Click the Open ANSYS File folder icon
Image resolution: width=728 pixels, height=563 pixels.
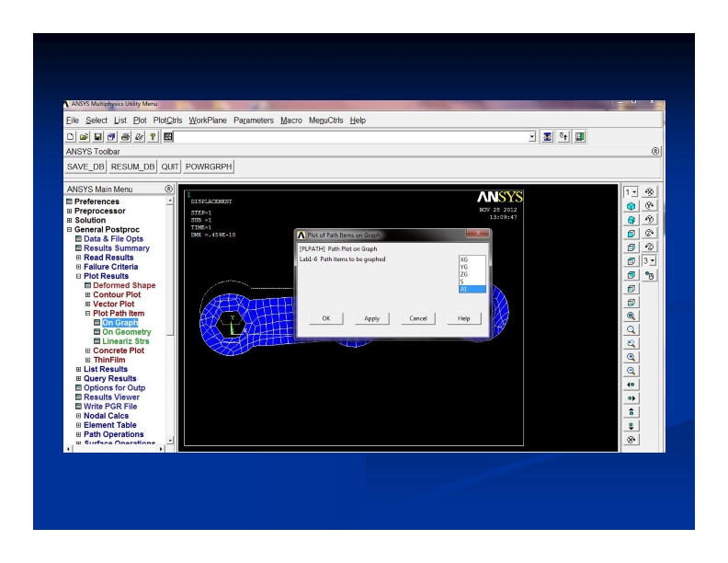coord(84,136)
